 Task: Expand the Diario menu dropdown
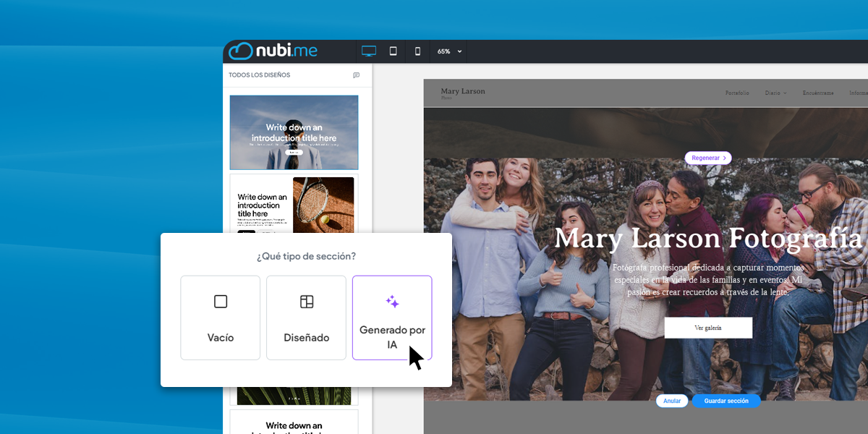775,93
